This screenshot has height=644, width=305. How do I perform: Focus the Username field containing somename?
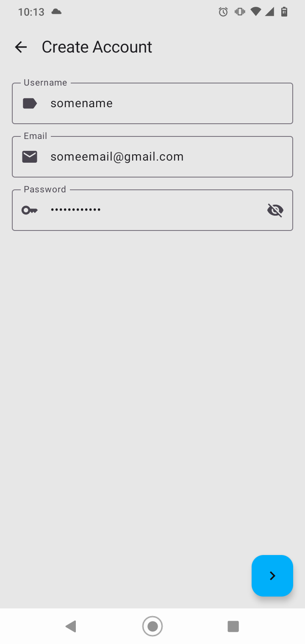coord(152,103)
